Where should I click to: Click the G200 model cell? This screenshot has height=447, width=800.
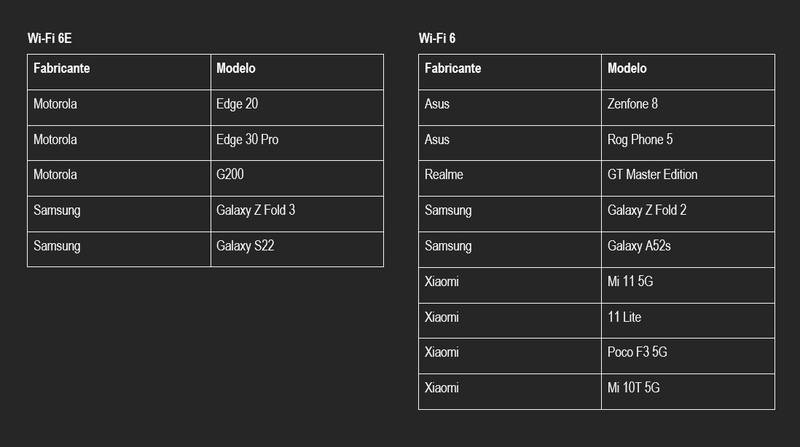(x=297, y=178)
